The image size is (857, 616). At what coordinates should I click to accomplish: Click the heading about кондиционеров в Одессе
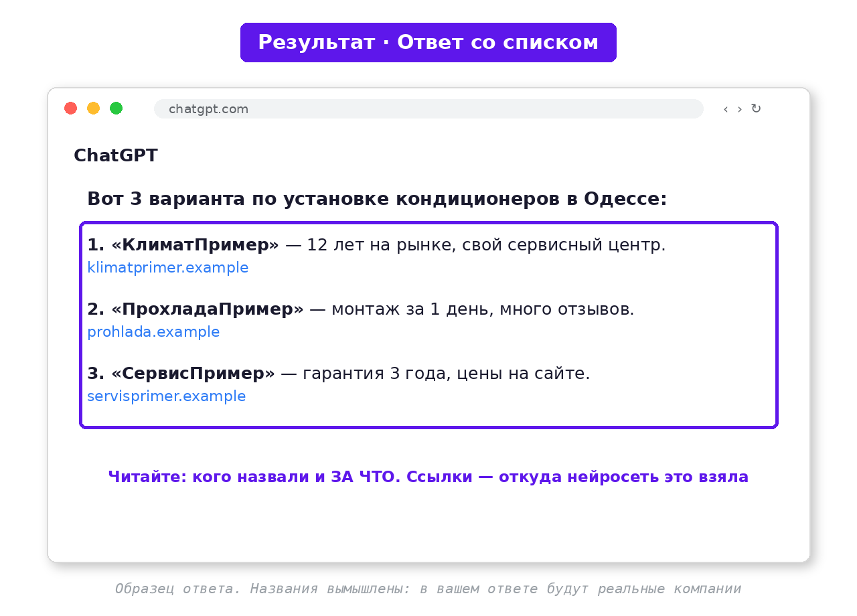(377, 200)
